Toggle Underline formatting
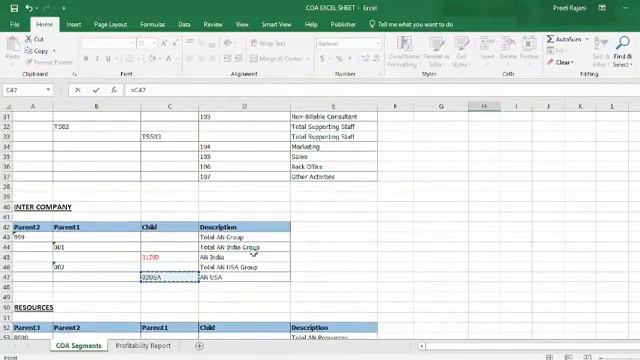Image resolution: width=640 pixels, height=360 pixels. (108, 59)
